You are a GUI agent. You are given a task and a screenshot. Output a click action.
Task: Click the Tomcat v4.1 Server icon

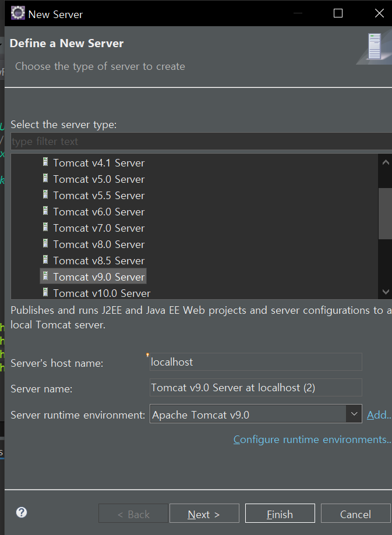45,162
